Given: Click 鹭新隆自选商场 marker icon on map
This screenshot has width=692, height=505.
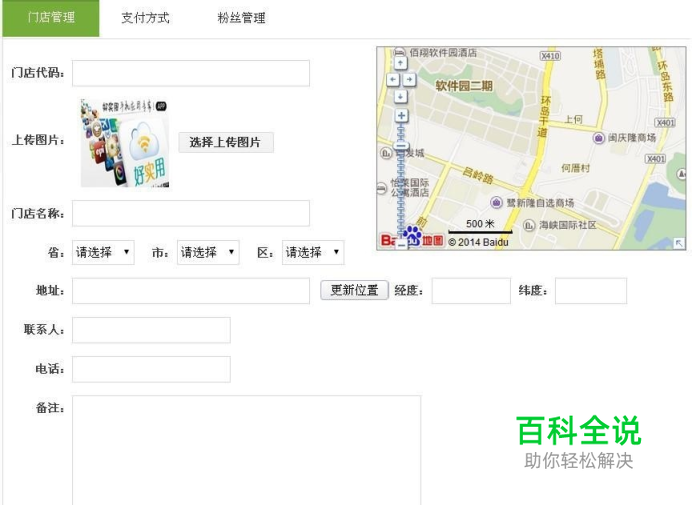Looking at the screenshot, I should coord(496,202).
